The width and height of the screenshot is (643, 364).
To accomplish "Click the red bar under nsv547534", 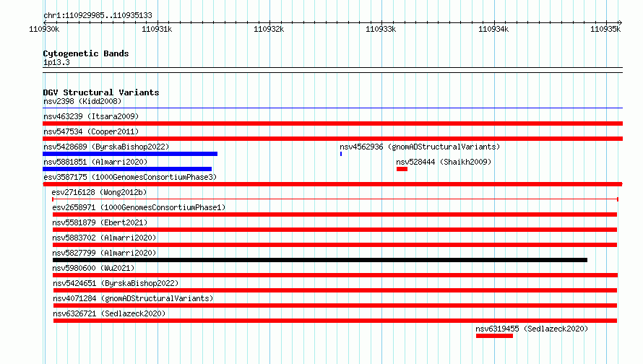I will [x=332, y=139].
